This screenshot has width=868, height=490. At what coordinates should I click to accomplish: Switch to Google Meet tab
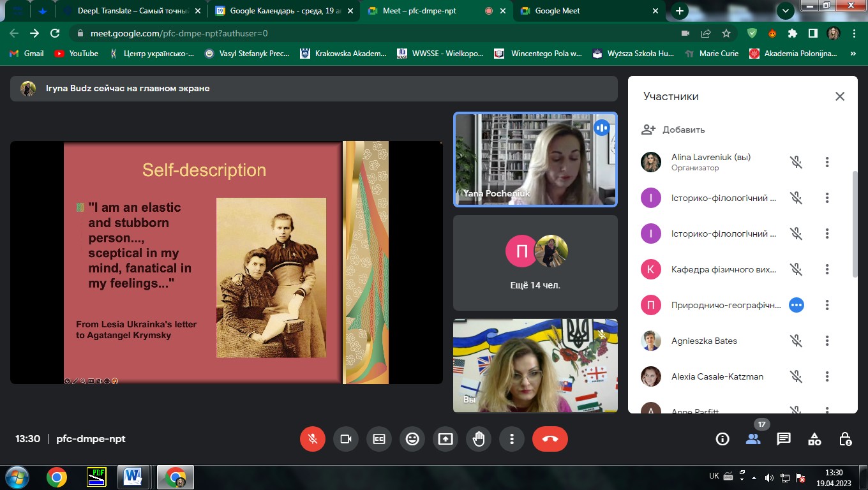coord(589,11)
